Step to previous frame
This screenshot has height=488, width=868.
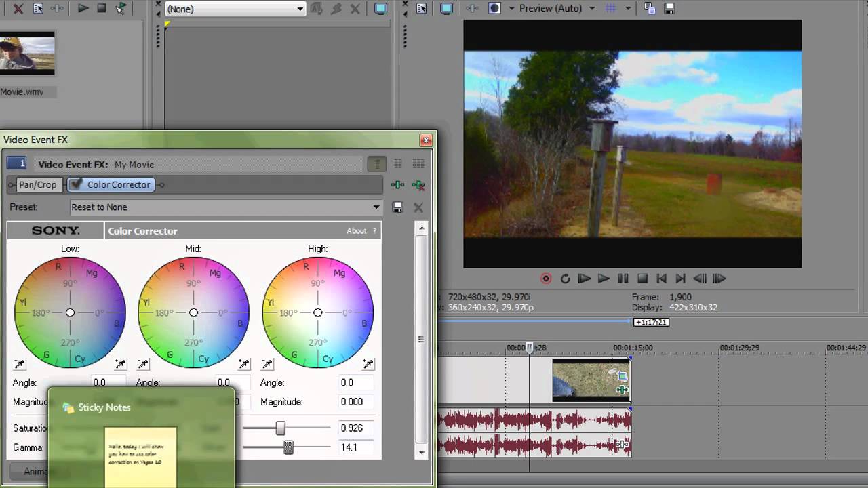tap(700, 279)
